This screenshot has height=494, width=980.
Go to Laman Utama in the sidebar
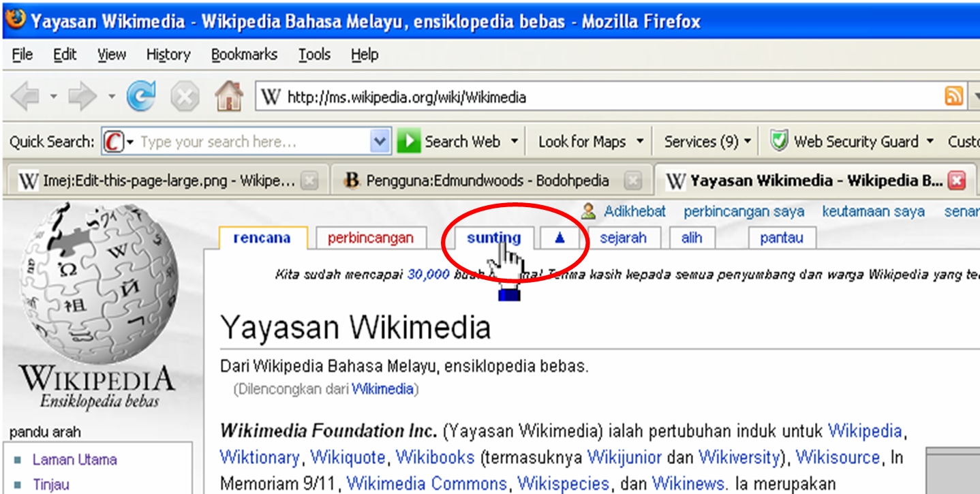pyautogui.click(x=74, y=460)
